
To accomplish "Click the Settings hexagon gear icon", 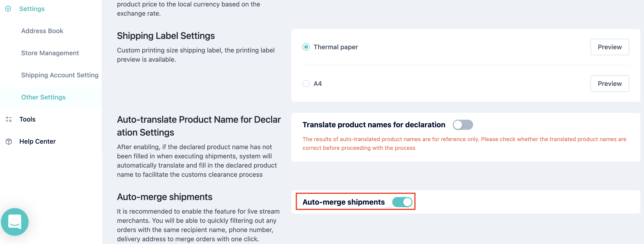I will click(8, 9).
